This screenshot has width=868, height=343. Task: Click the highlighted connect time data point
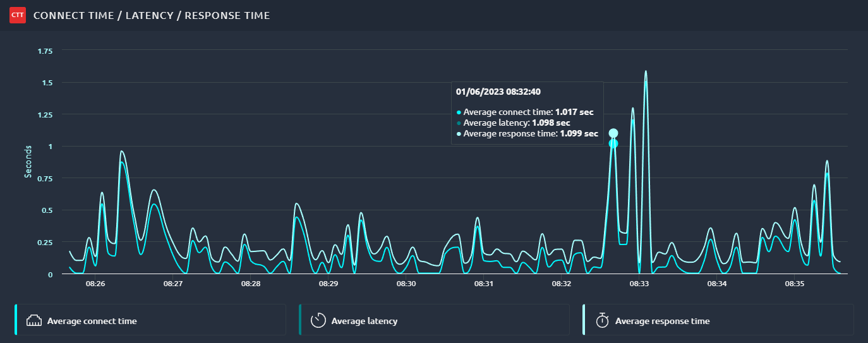click(613, 144)
